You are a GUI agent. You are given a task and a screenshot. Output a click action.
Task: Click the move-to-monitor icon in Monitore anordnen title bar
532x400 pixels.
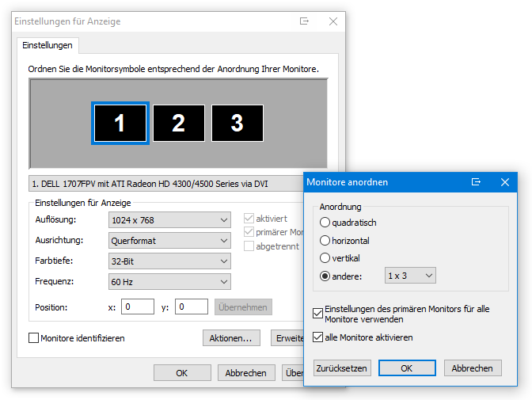[x=476, y=182]
